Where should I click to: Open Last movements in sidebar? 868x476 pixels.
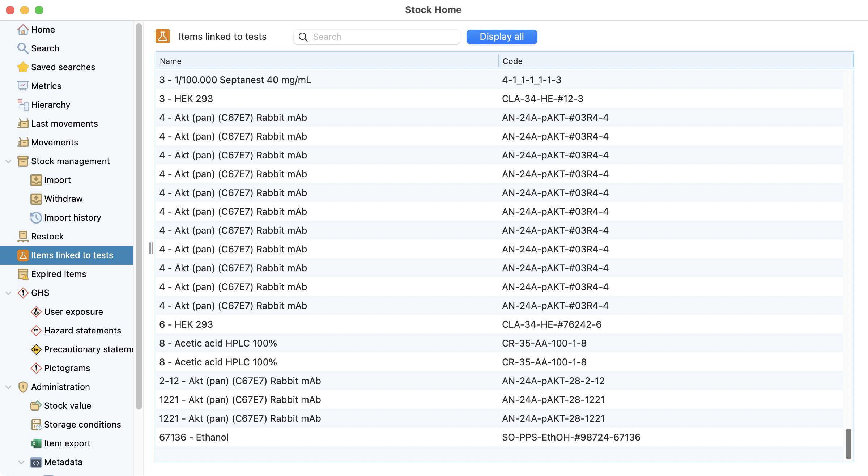[x=64, y=124]
